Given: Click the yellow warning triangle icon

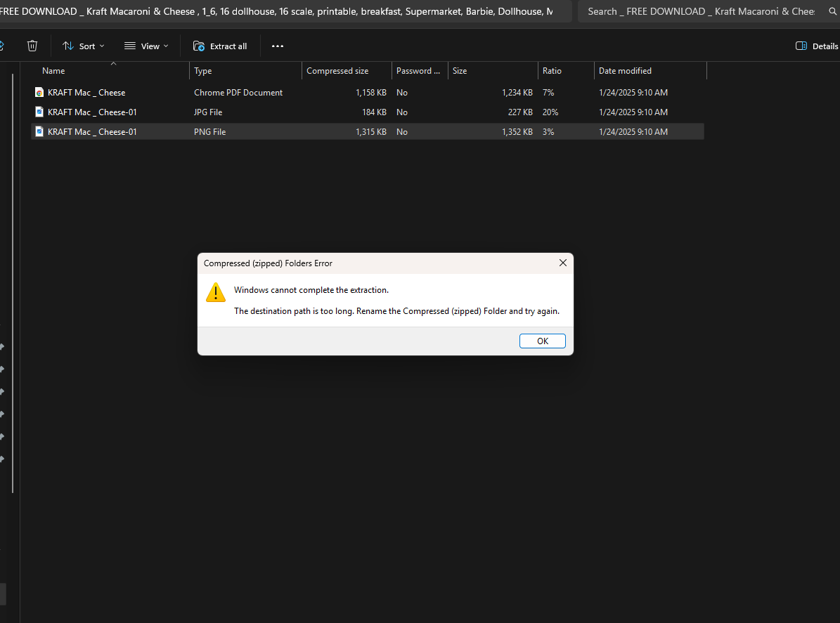Looking at the screenshot, I should tap(215, 292).
